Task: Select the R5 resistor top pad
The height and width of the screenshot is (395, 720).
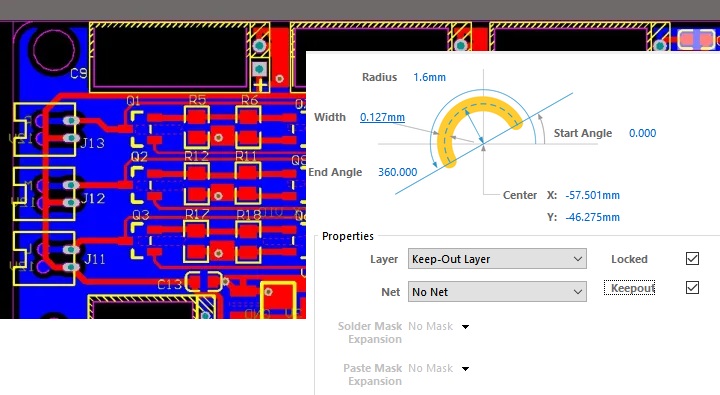Action: tap(197, 115)
